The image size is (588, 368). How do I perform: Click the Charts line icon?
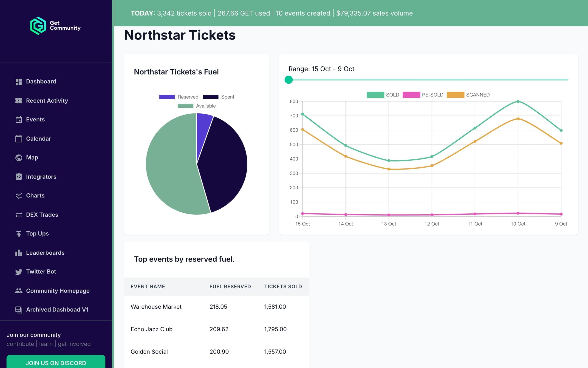pyautogui.click(x=19, y=196)
